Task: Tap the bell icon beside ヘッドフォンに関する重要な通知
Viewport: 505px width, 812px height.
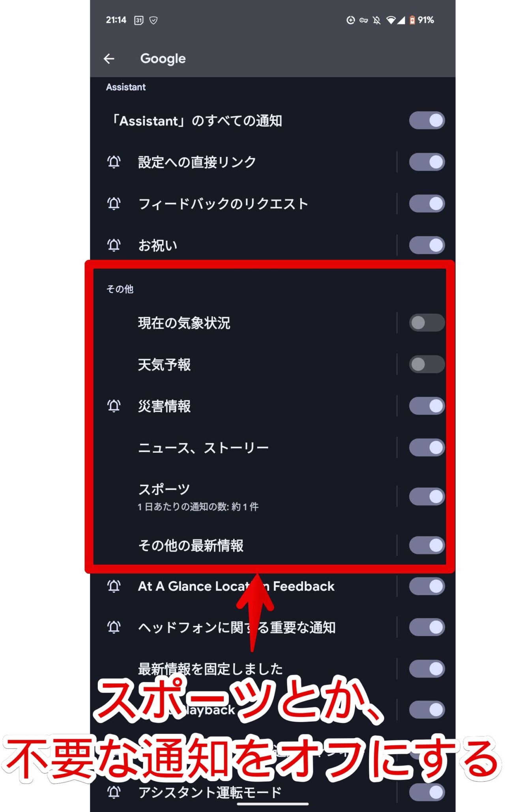Action: [x=114, y=627]
